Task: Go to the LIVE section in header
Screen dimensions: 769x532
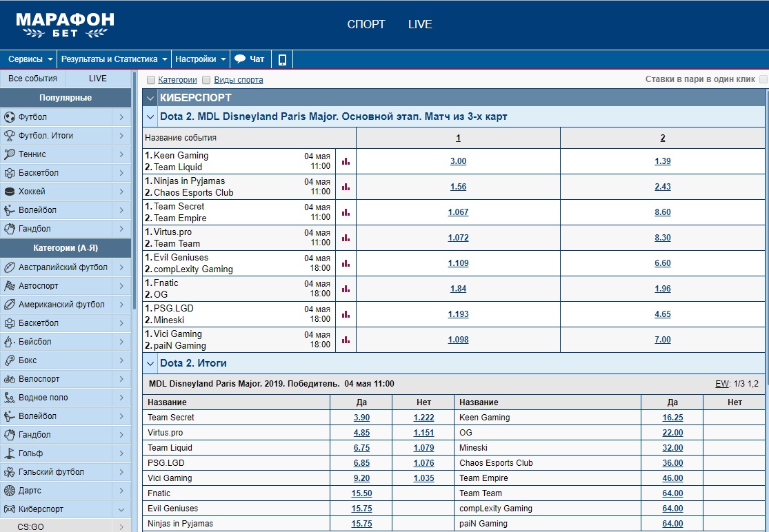Action: coord(420,25)
